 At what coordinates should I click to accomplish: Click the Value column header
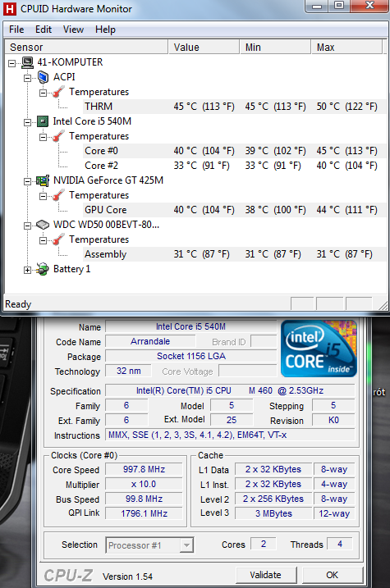coord(204,48)
